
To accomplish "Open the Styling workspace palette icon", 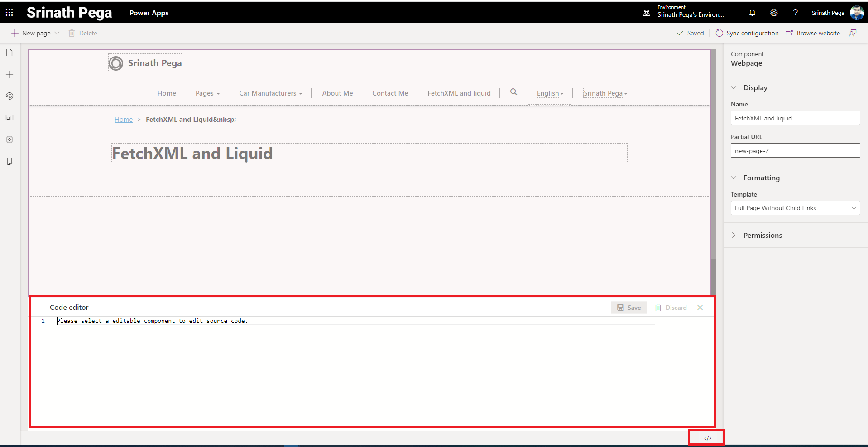I will (10, 96).
